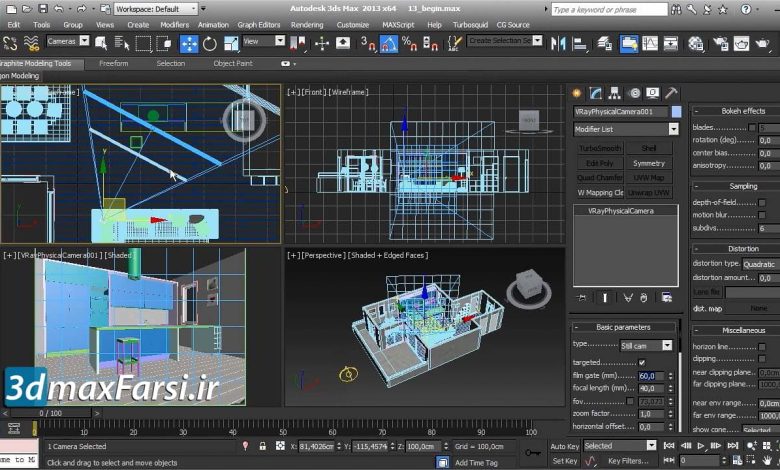Toggle Absolute/Offset transform mode icon

(281, 446)
